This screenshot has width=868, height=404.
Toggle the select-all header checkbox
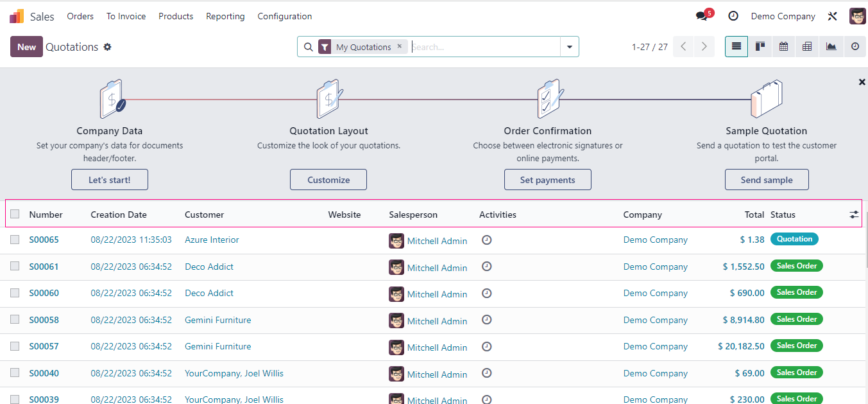point(15,214)
